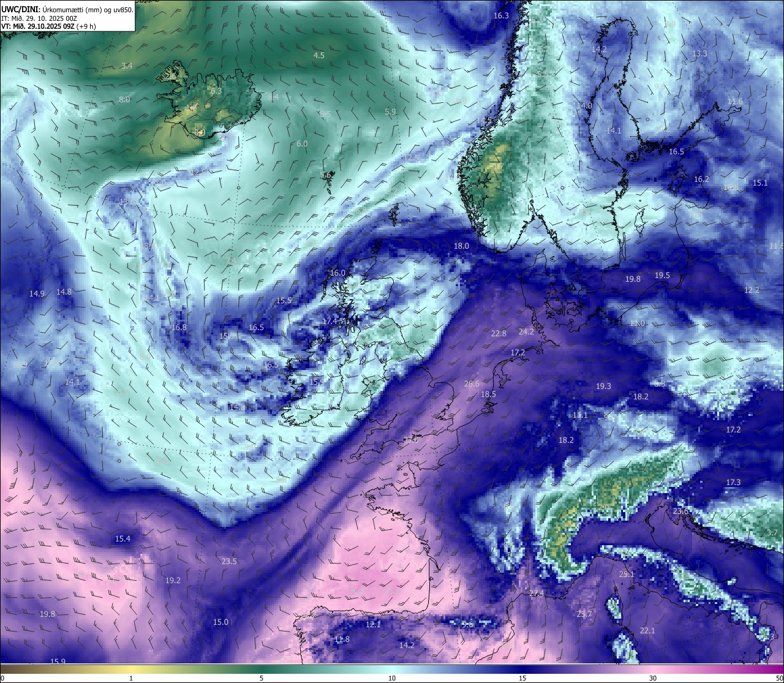This screenshot has width=784, height=683.
Task: Click the 18.5 value near the Netherlands
Action: (488, 394)
